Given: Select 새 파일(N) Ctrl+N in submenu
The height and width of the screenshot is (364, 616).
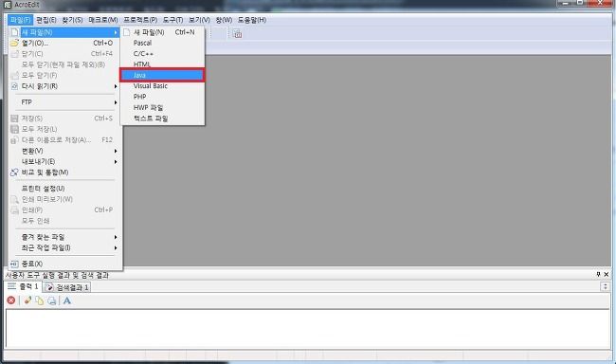Looking at the screenshot, I should tap(162, 32).
